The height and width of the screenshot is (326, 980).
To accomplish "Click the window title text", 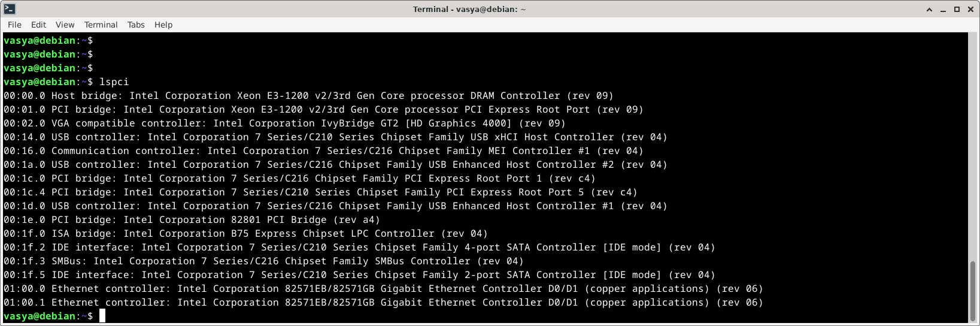I will 469,9.
